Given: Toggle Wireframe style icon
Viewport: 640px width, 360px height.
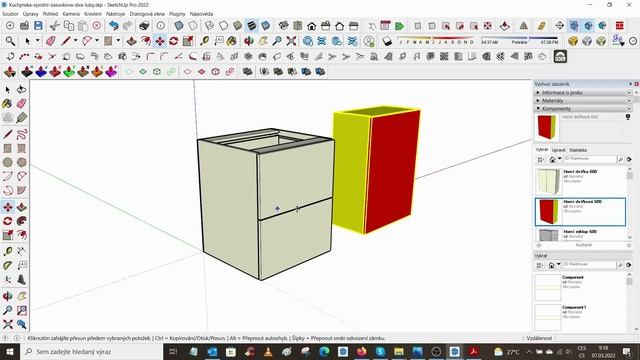Looking at the screenshot, I should pos(209,26).
